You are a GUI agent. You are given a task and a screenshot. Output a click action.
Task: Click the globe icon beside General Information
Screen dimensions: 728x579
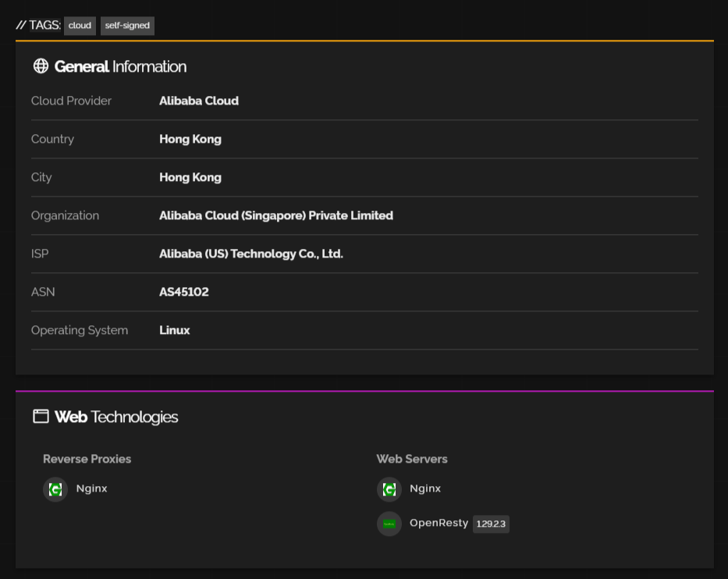pos(41,66)
